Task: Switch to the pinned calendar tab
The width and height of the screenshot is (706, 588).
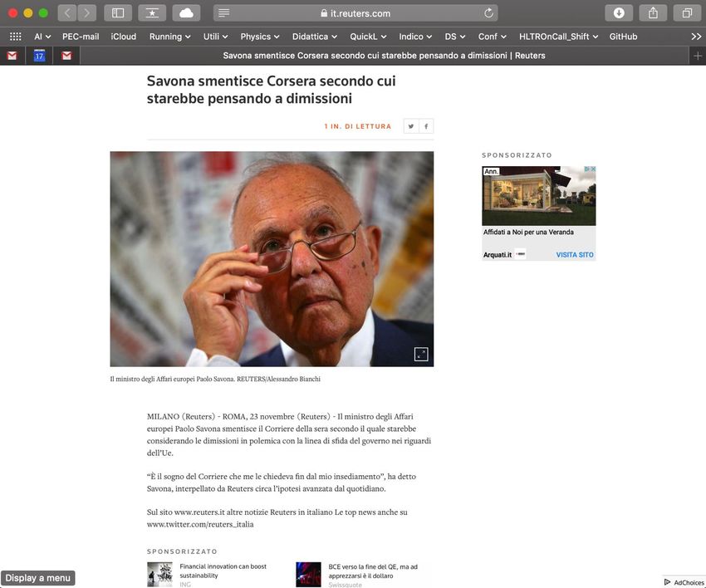Action: coord(39,56)
